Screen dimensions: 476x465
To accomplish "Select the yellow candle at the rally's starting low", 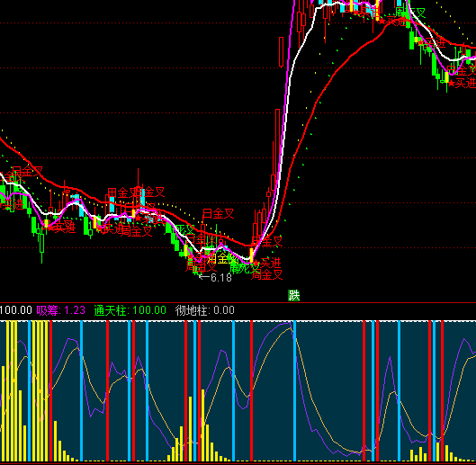I will (x=251, y=255).
